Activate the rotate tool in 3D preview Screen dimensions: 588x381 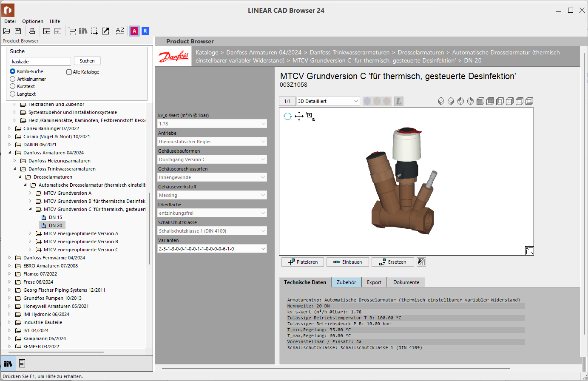(288, 116)
